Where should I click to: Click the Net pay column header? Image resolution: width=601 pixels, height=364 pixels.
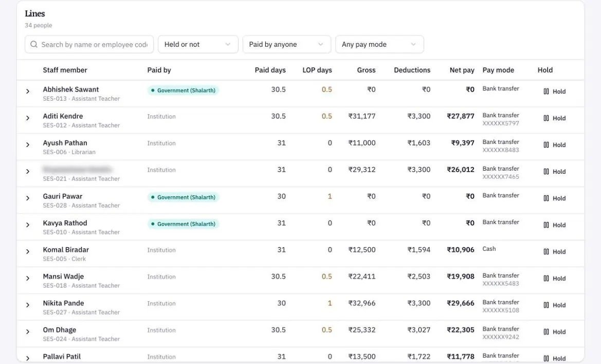pyautogui.click(x=462, y=70)
